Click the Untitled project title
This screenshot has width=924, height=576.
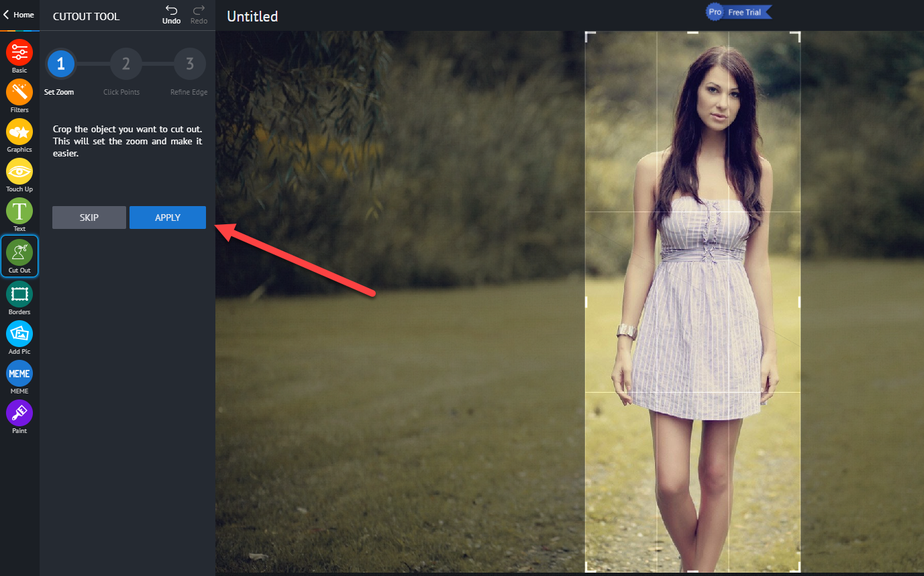252,16
